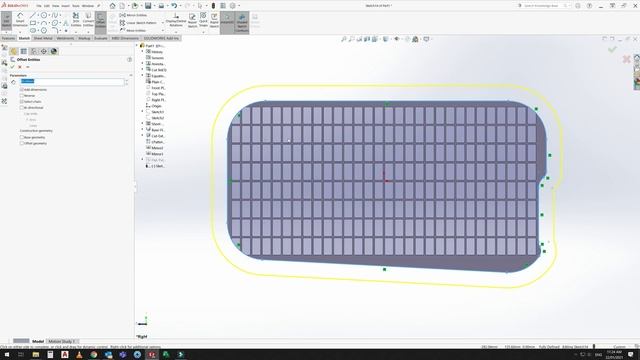Viewport: 640px width, 360px height.
Task: Click the offset distance spinner arrows
Action: [127, 82]
